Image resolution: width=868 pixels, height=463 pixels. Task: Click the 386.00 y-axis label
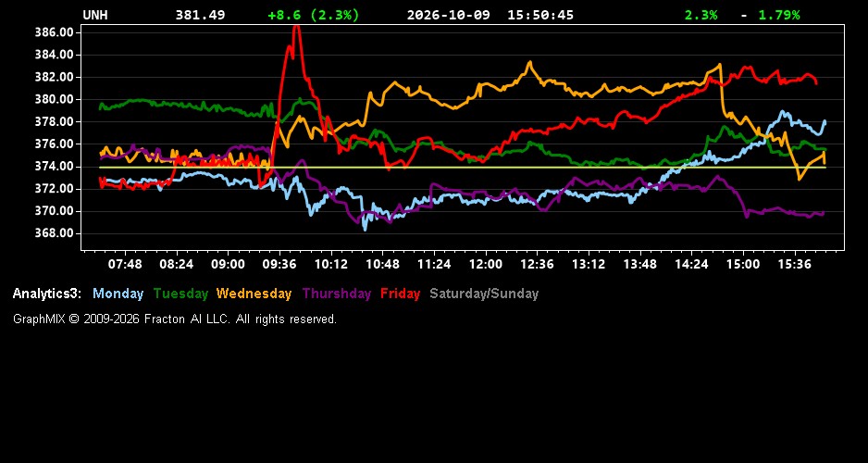[x=55, y=32]
